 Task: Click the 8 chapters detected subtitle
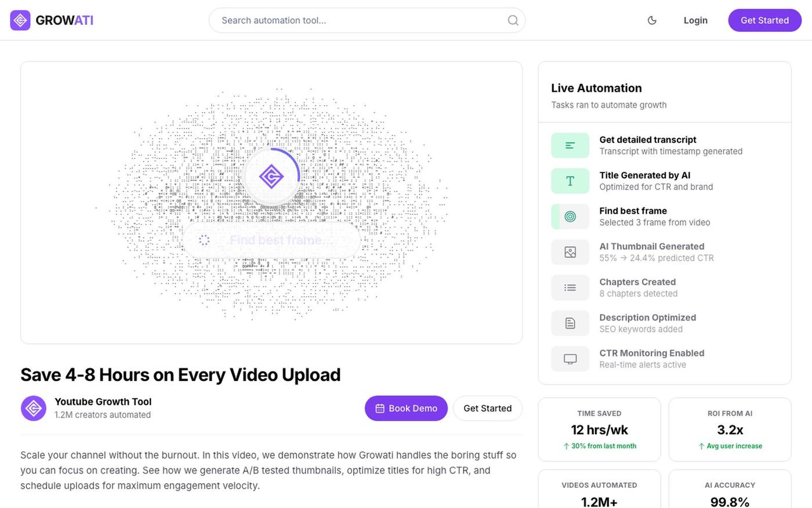click(639, 294)
